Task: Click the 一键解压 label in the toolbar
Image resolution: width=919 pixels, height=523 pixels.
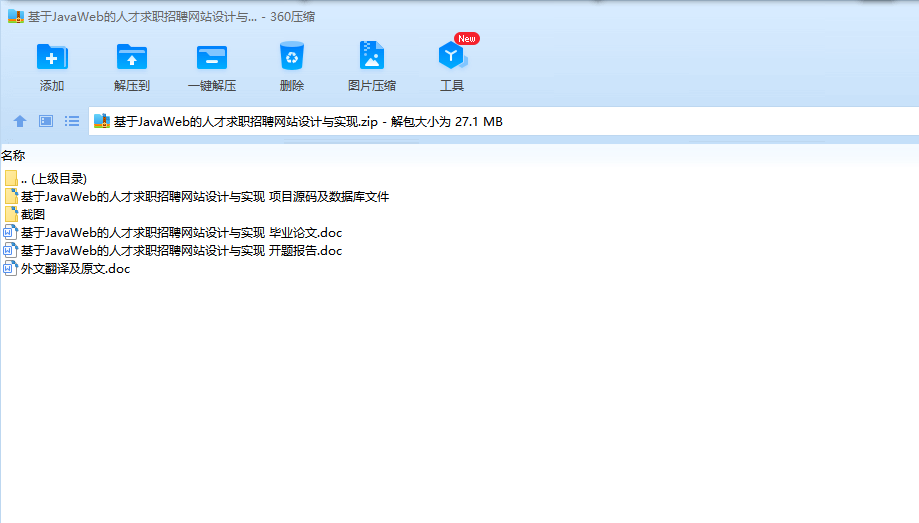Action: (x=212, y=86)
